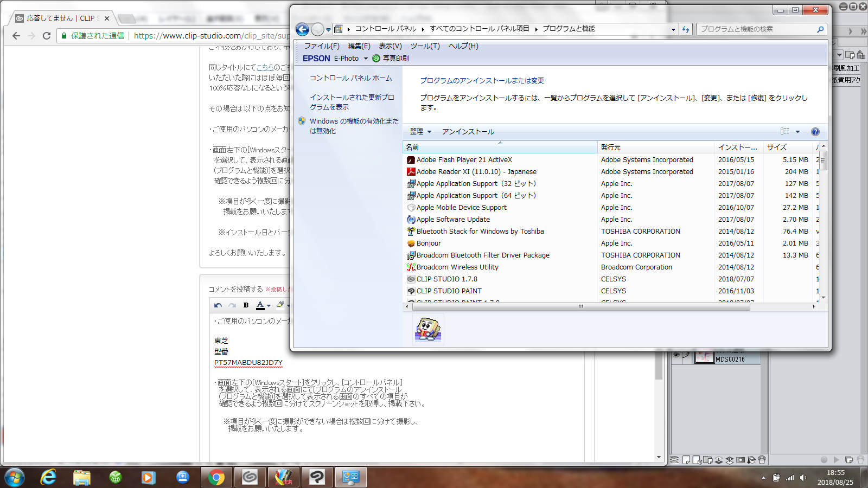Image resolution: width=868 pixels, height=488 pixels.
Task: Redo in the comment editor toolbar
Action: [232, 305]
